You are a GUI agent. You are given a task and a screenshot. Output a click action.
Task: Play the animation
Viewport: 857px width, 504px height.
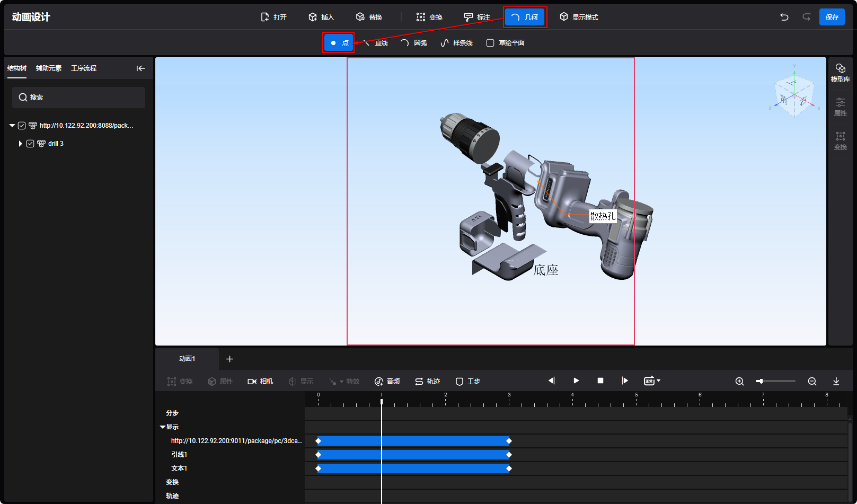click(576, 381)
